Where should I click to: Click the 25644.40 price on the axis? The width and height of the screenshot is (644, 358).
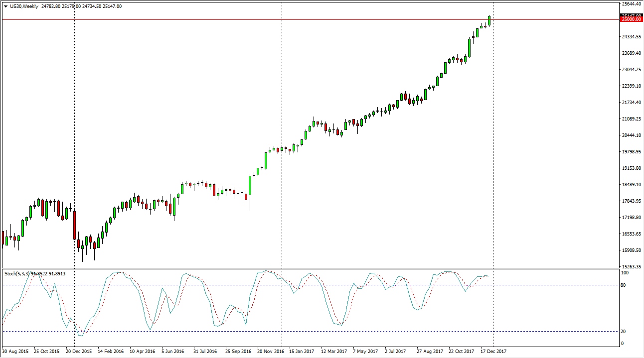[632, 4]
